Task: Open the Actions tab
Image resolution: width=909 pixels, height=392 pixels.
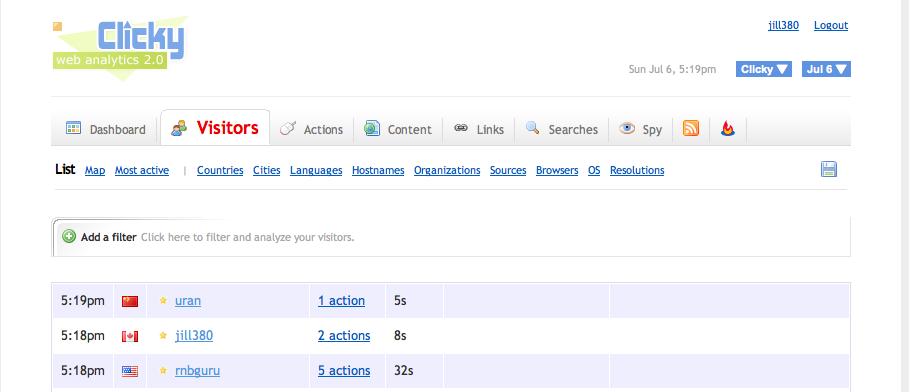Action: tap(312, 129)
